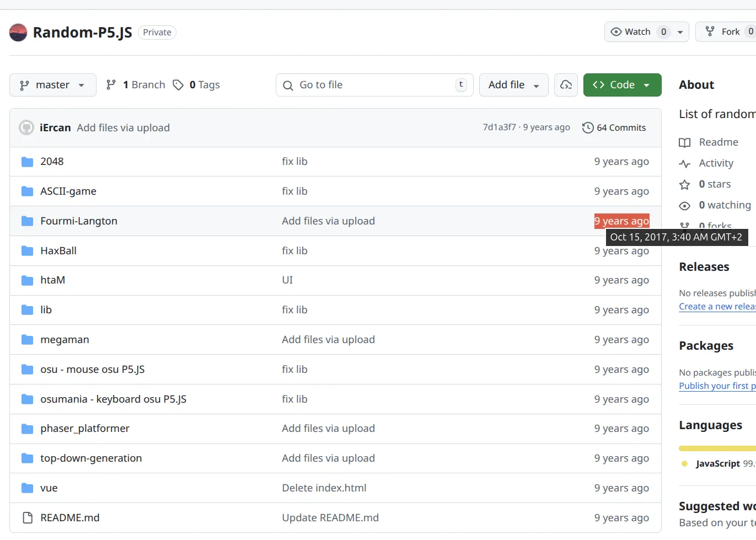Open the top-down-generation folder
Screen dimensions: 756x540
click(91, 458)
